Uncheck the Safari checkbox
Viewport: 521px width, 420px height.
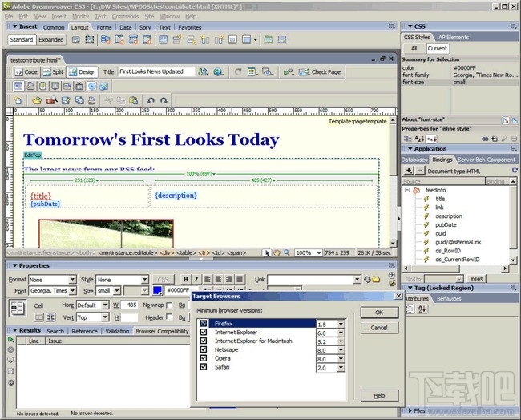click(x=204, y=366)
